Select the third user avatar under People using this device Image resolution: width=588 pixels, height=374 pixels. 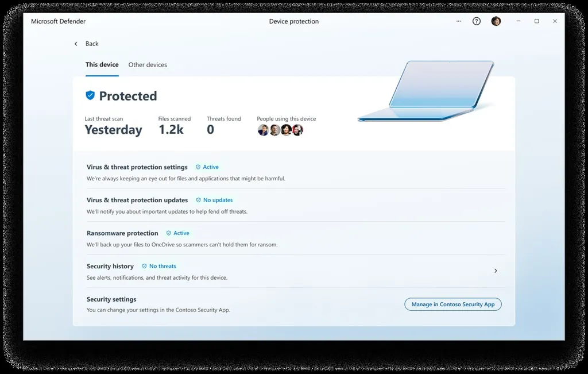click(286, 130)
